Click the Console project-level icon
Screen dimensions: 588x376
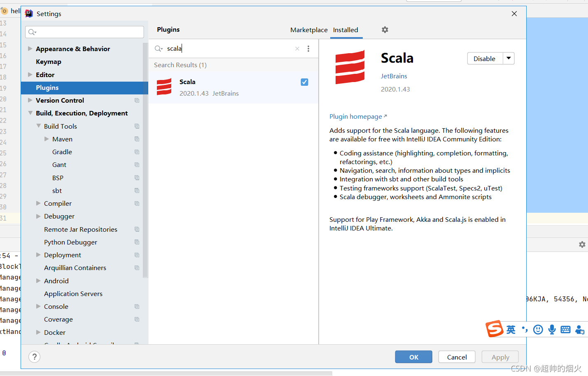[x=137, y=307]
